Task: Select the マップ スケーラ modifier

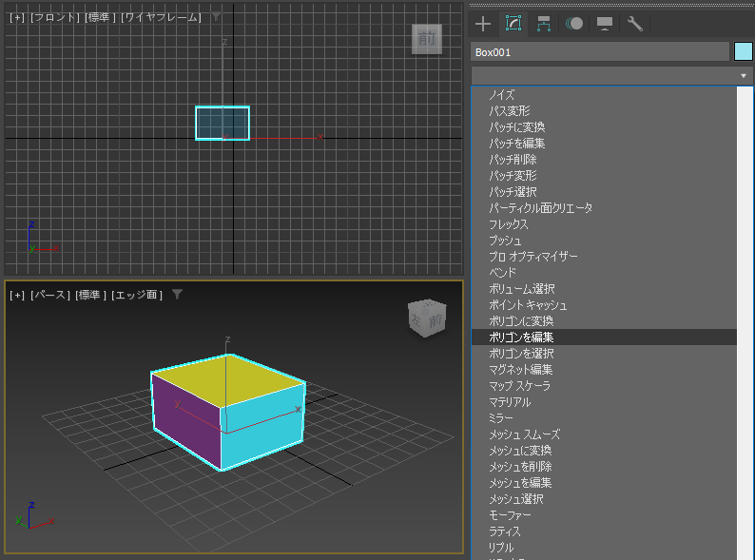Action: click(604, 386)
